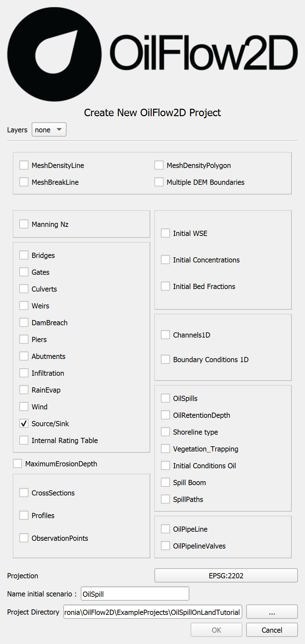The height and width of the screenshot is (644, 305).
Task: Enable the MeshDensityLine checkbox
Action: point(24,165)
